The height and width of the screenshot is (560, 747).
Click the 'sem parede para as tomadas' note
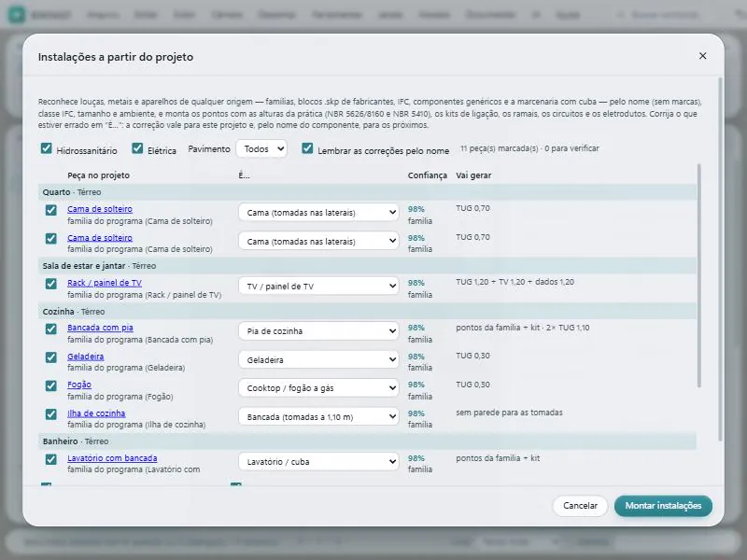pyautogui.click(x=509, y=413)
